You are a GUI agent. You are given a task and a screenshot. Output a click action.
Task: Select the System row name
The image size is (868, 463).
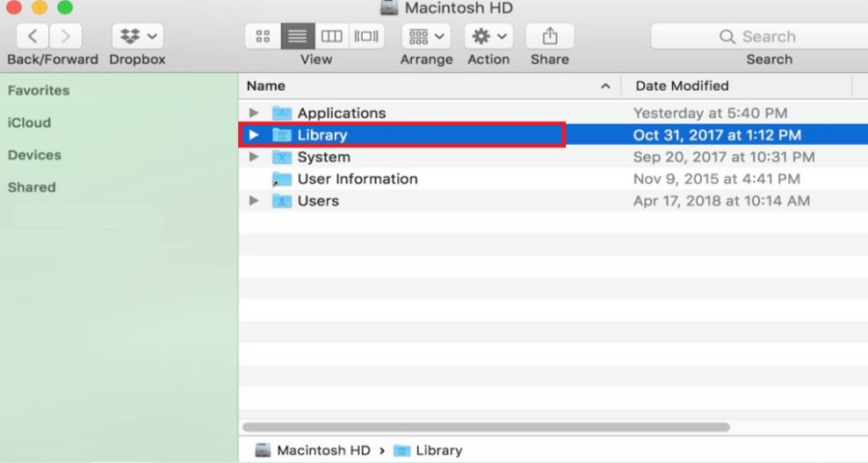(x=324, y=156)
